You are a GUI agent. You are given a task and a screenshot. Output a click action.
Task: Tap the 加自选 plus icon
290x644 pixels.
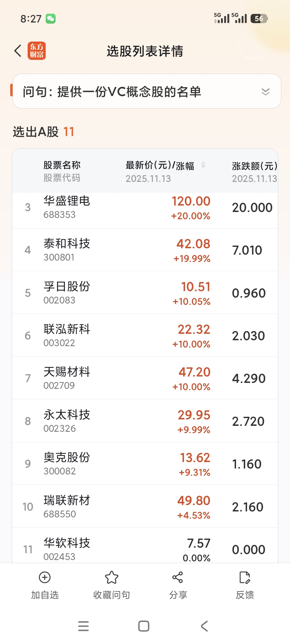coord(45,577)
